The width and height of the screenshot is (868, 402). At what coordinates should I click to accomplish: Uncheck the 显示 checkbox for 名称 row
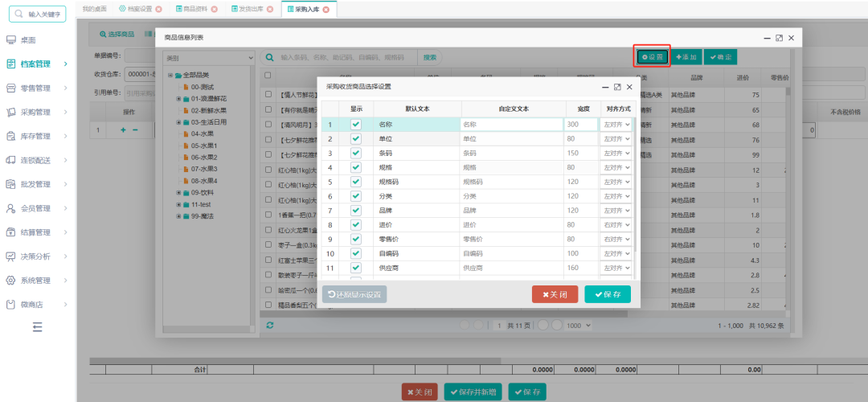pyautogui.click(x=356, y=125)
